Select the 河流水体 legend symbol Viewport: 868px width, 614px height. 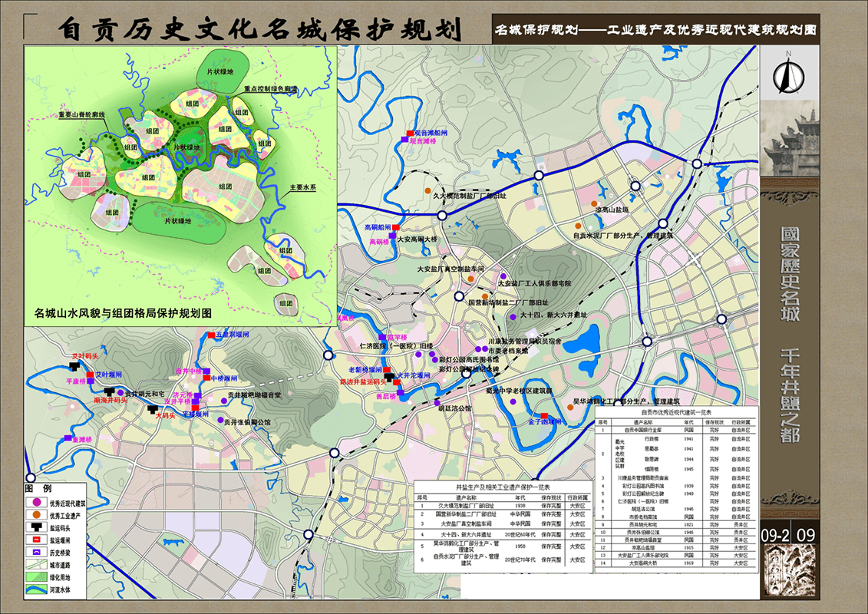(35, 589)
